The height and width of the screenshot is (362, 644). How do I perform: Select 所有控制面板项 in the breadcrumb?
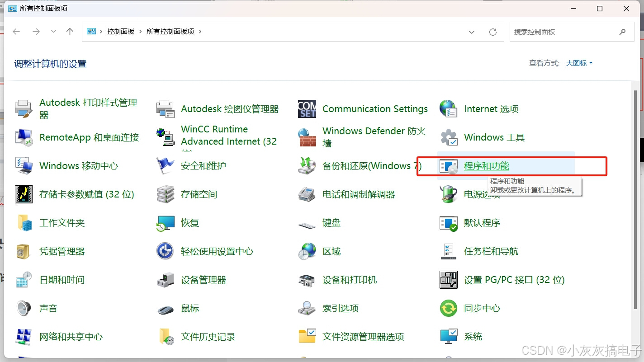click(170, 32)
